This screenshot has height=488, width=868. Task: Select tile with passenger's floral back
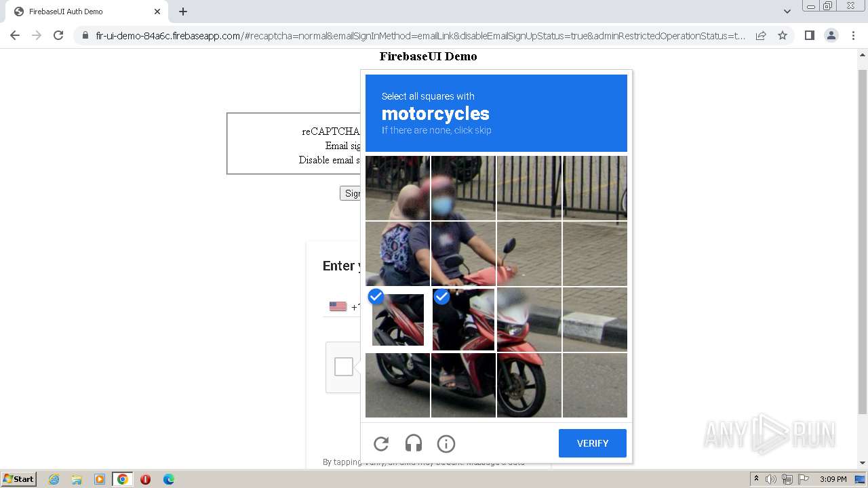(397, 253)
